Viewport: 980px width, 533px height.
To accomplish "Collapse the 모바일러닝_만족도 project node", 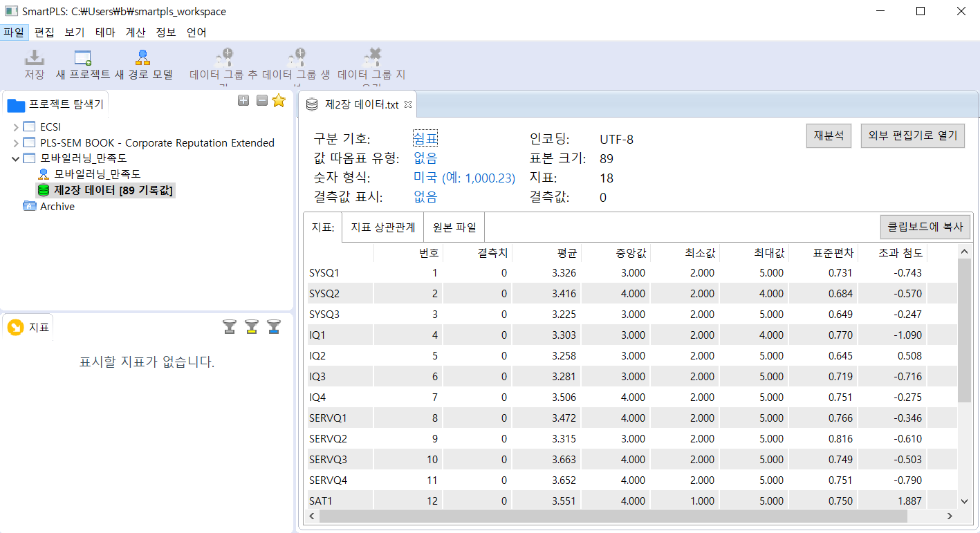I will pyautogui.click(x=16, y=158).
